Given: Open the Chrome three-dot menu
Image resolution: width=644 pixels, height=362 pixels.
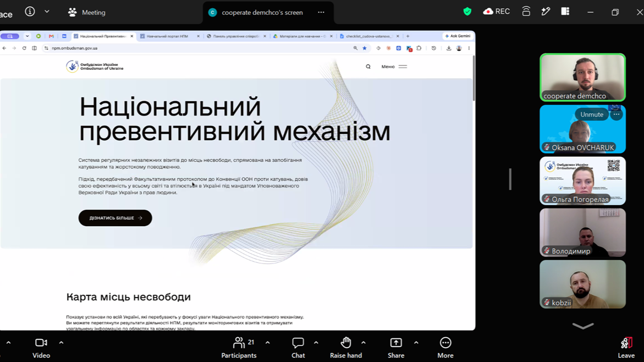Looking at the screenshot, I should pyautogui.click(x=469, y=48).
